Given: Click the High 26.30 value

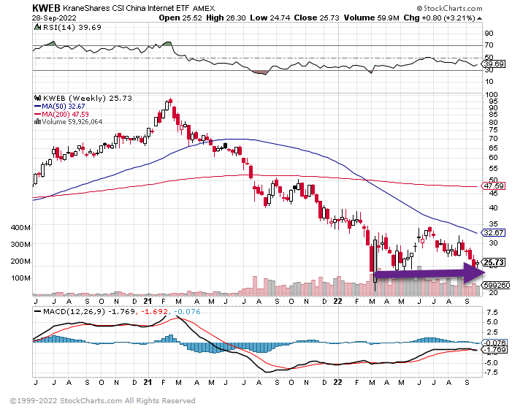Looking at the screenshot, I should click(x=226, y=18).
